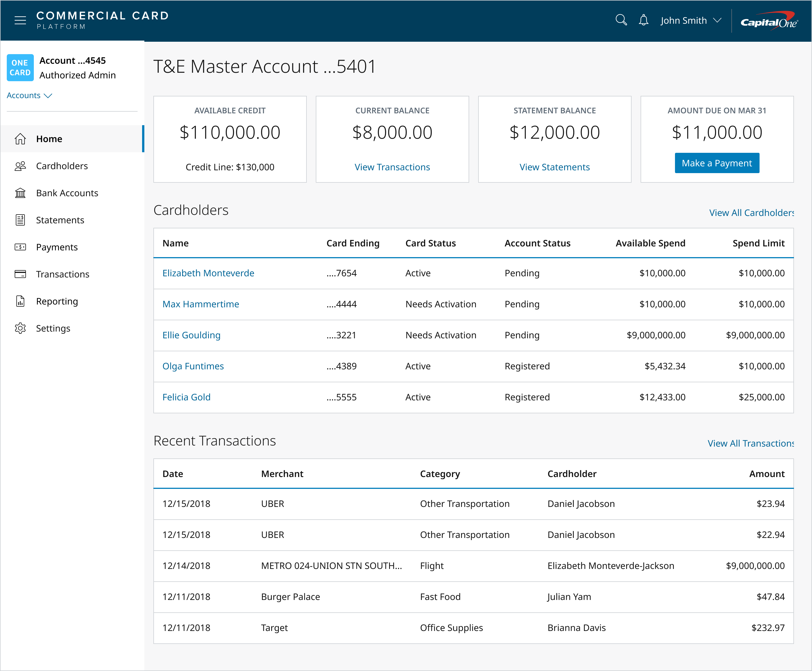The image size is (812, 671).
Task: Click the Cardholders people icon
Action: click(20, 166)
